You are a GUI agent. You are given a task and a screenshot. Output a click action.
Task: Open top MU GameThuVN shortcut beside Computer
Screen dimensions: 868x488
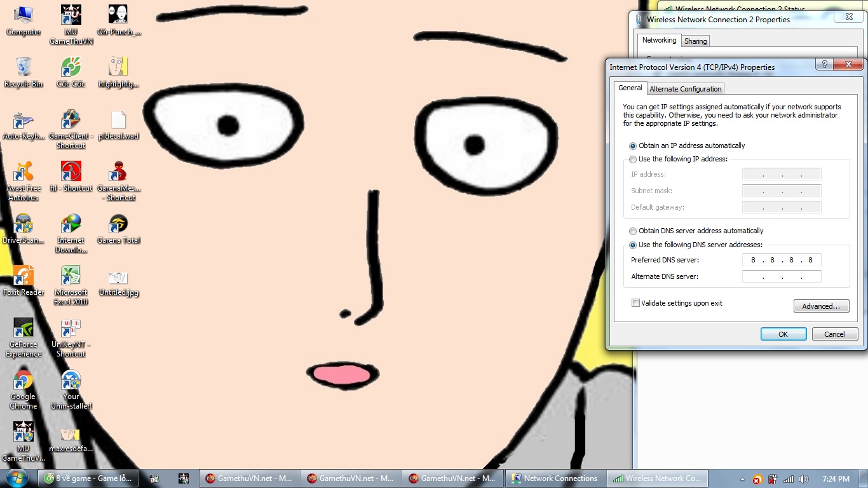tap(71, 25)
